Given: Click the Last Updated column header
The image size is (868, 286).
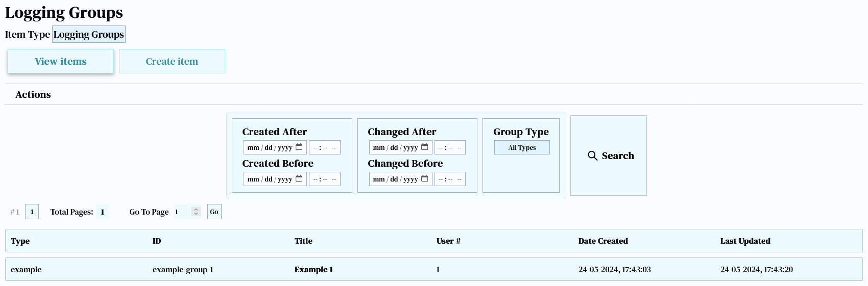Looking at the screenshot, I should pos(745,241).
